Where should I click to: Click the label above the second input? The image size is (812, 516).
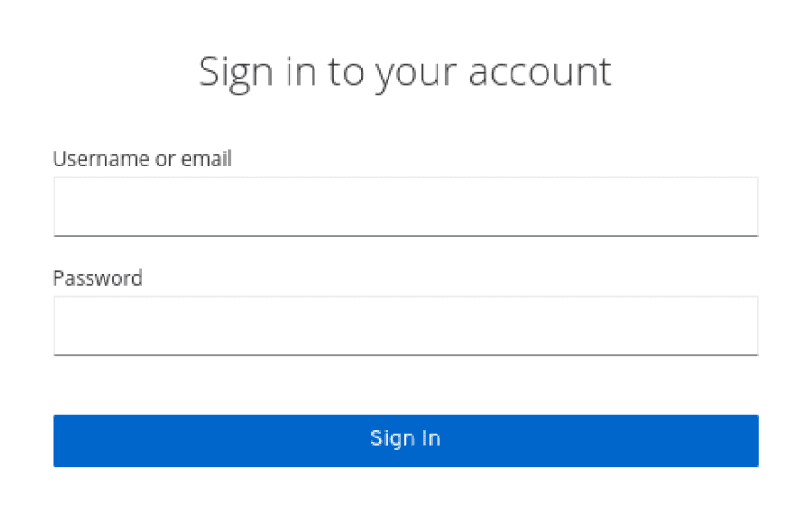[98, 278]
